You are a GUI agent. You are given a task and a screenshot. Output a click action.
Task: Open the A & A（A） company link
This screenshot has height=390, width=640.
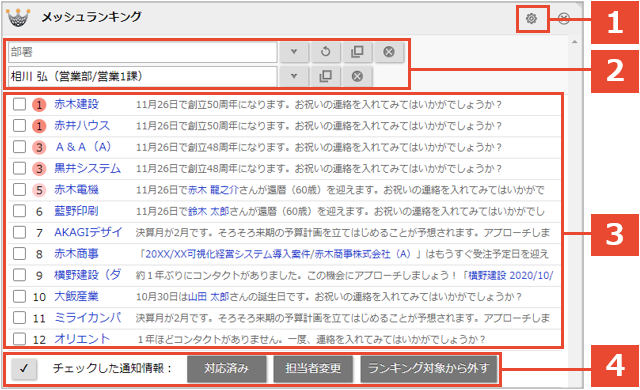[x=83, y=147]
